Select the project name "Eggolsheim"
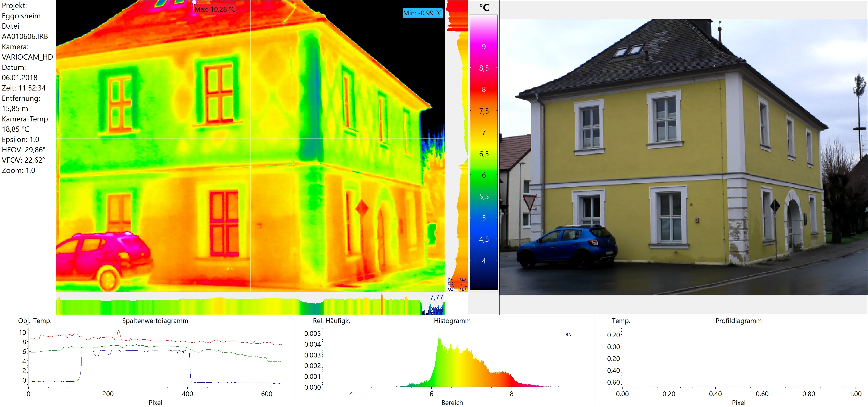Viewport: 868px width, 407px height. (21, 16)
